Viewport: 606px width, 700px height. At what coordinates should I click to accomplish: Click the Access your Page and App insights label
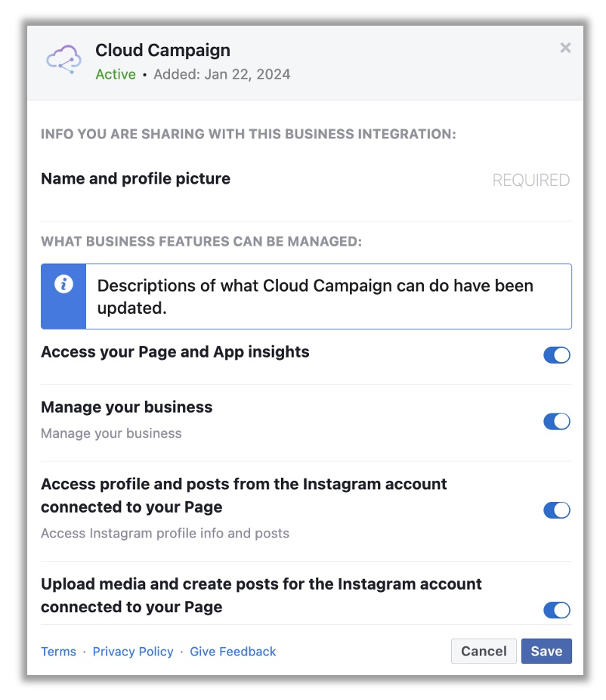point(175,352)
